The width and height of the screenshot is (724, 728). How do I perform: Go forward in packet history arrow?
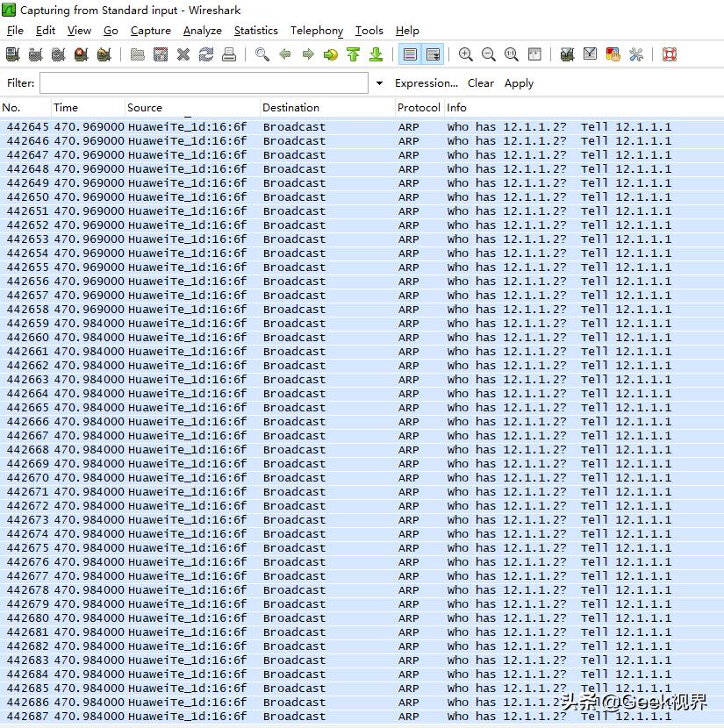click(308, 54)
